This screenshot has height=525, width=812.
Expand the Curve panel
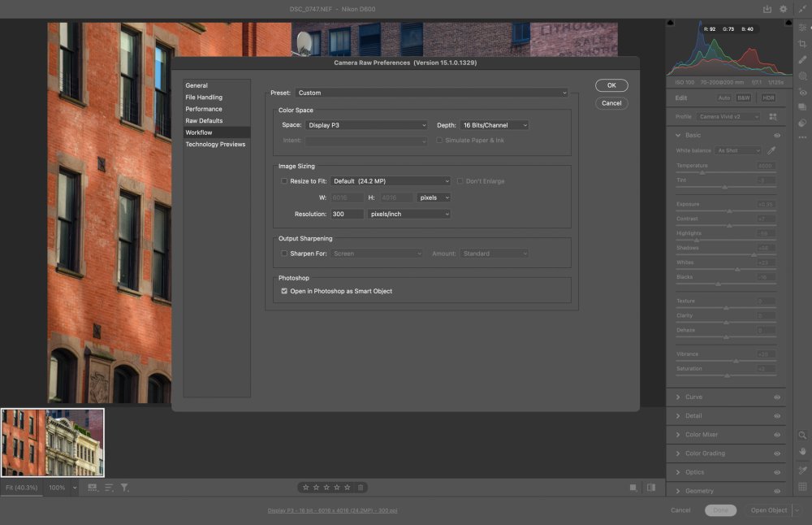(x=678, y=397)
